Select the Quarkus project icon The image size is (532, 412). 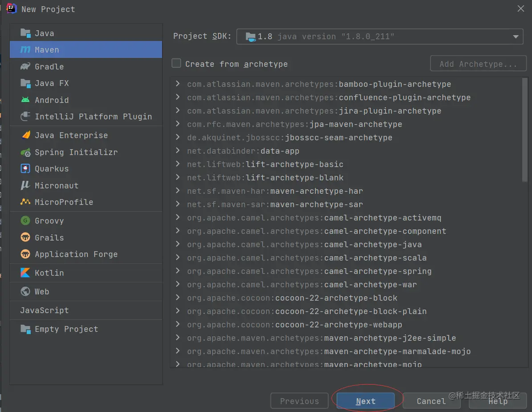[x=25, y=169]
